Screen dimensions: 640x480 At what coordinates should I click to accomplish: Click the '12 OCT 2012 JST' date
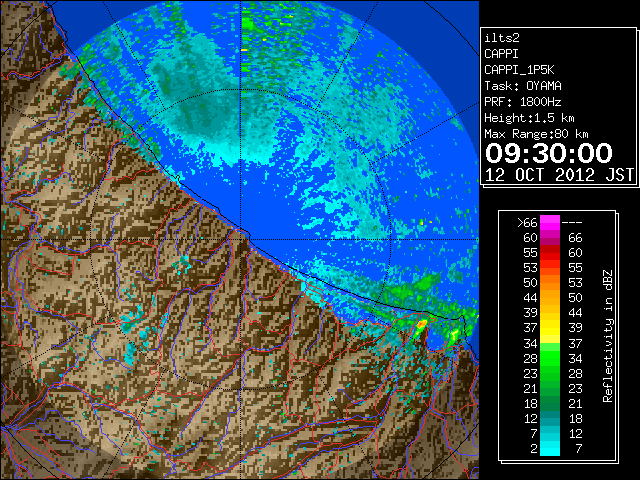(x=560, y=175)
